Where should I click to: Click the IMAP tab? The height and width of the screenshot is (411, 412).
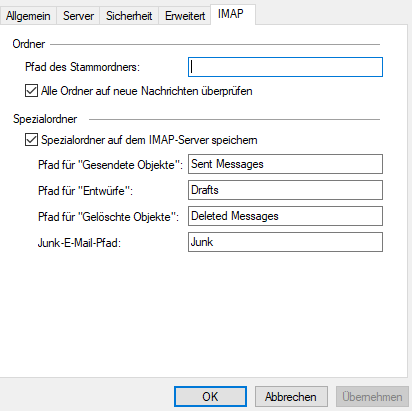click(x=231, y=14)
